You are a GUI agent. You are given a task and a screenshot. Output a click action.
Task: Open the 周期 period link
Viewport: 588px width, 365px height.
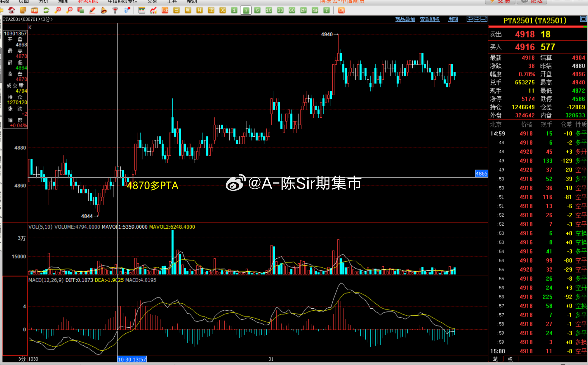(x=453, y=19)
